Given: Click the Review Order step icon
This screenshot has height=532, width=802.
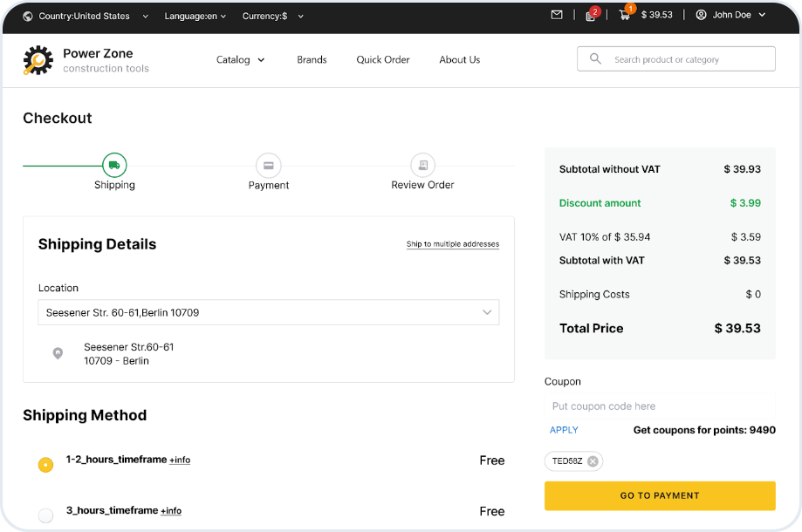Looking at the screenshot, I should click(422, 165).
